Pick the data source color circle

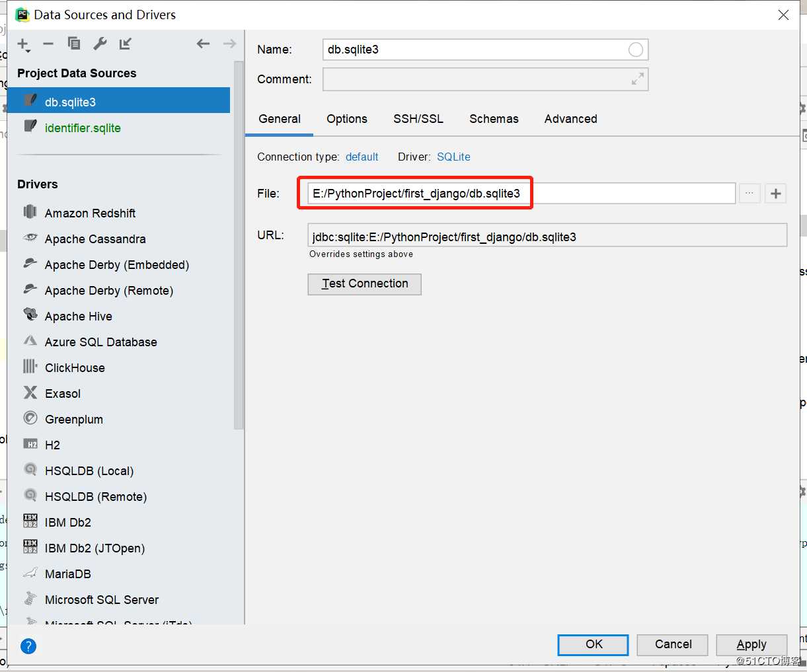click(x=636, y=50)
